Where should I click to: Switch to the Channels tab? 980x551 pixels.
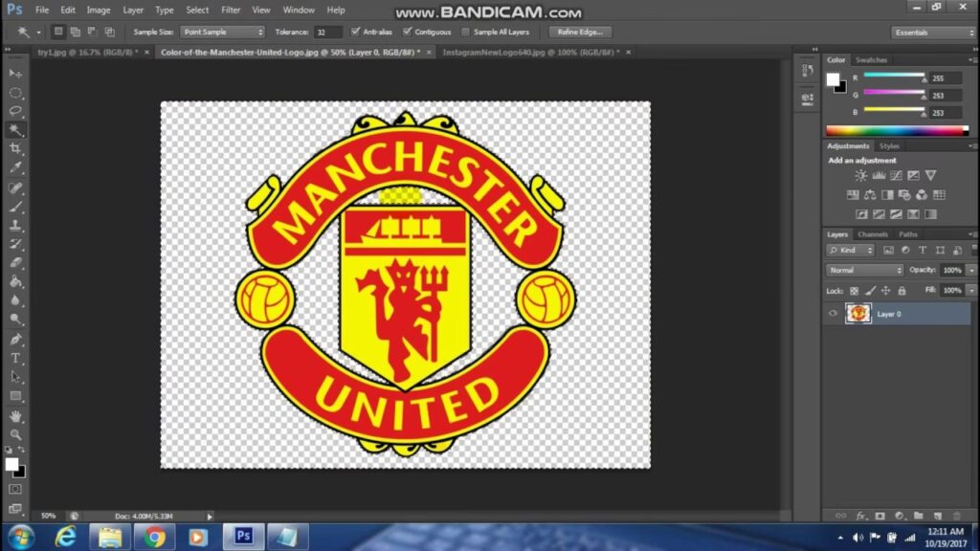coord(872,234)
